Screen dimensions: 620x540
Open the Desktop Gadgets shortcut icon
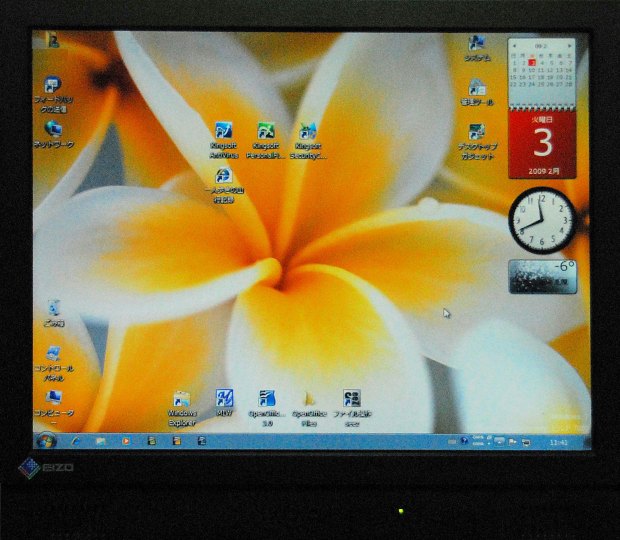point(477,132)
